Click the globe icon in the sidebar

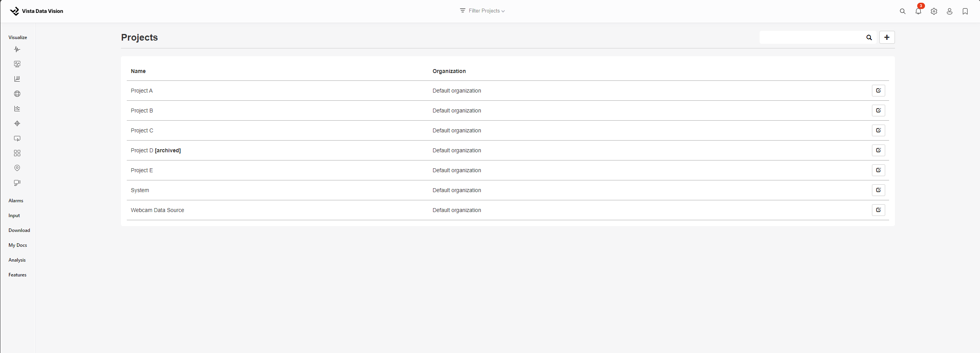[x=17, y=94]
